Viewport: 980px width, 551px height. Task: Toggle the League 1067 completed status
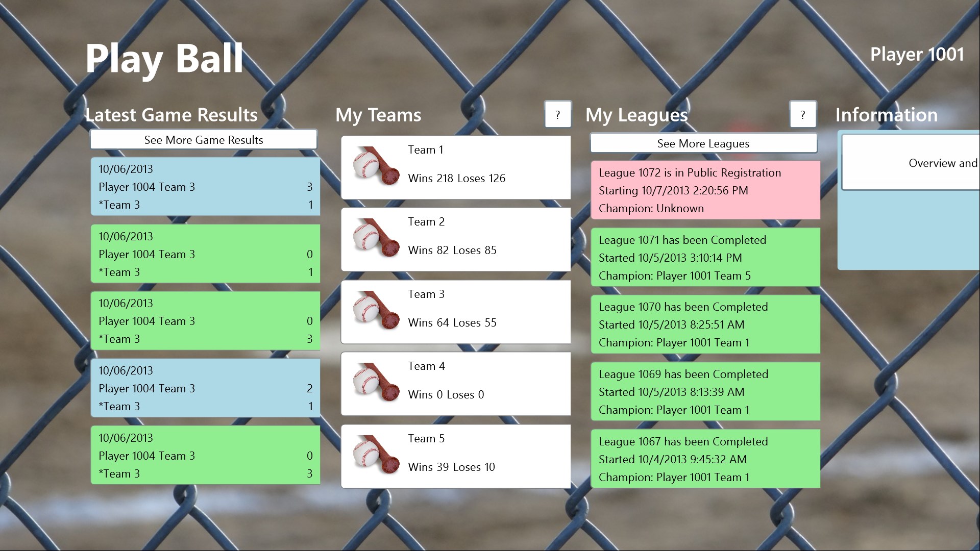point(703,460)
